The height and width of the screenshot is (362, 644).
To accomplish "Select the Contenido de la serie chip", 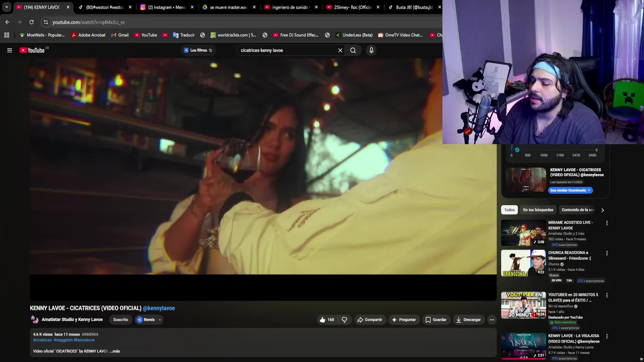I will (578, 210).
